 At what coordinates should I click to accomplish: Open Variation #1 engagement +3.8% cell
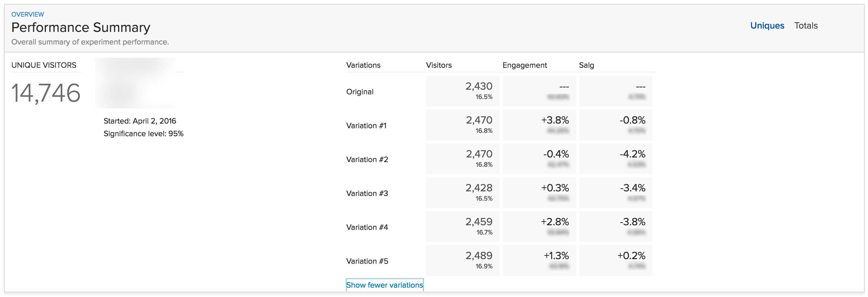click(x=539, y=125)
